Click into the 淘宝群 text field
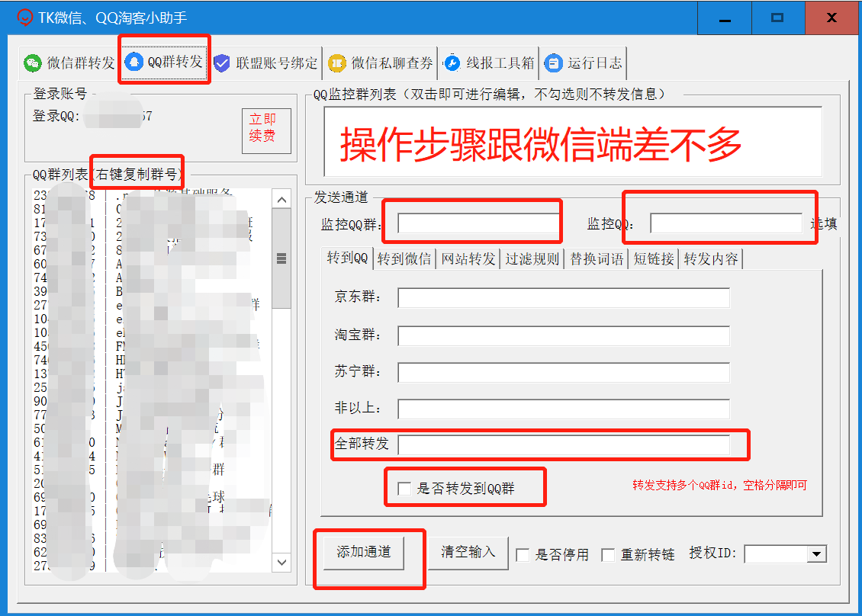 click(x=564, y=335)
